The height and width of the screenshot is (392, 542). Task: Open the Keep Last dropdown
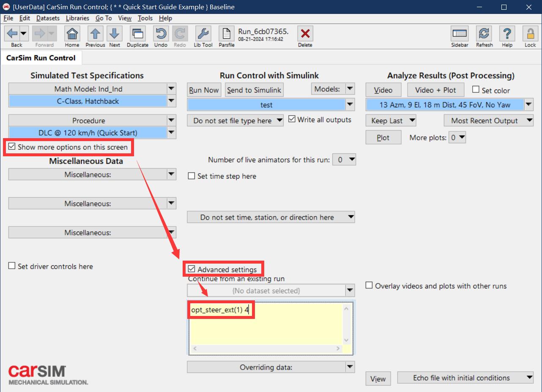coord(391,120)
